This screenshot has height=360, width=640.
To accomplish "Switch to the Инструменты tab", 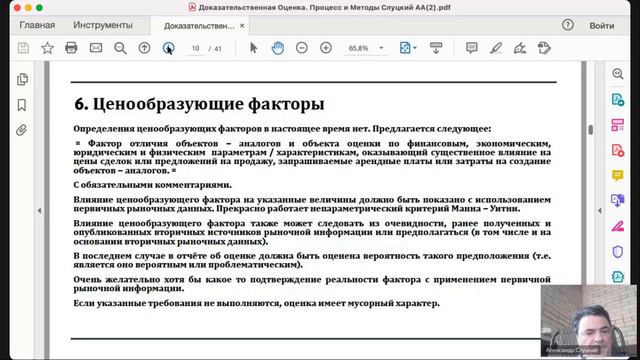I will pos(103,25).
